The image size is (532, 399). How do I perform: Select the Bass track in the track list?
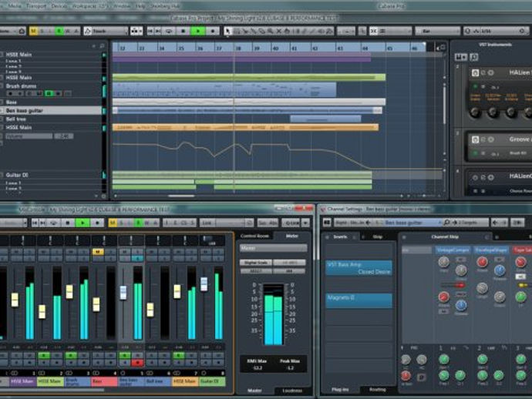tap(51, 102)
